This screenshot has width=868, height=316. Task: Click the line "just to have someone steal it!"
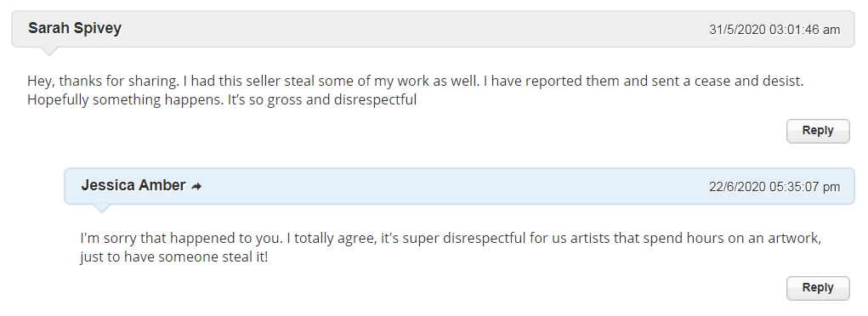pyautogui.click(x=173, y=257)
